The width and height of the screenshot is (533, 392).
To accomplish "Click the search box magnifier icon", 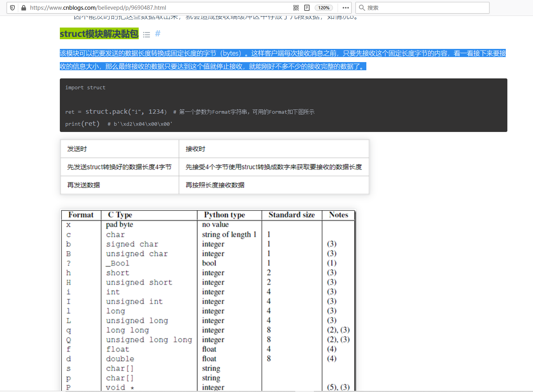I will tap(362, 8).
